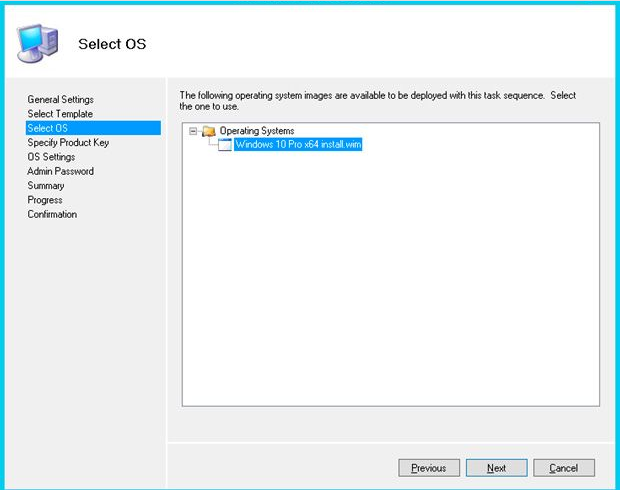
Task: Click the Next button
Action: click(497, 468)
